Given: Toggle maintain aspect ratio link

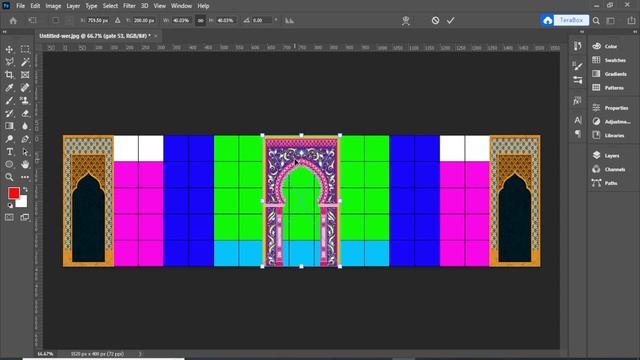Looking at the screenshot, I should tap(200, 20).
